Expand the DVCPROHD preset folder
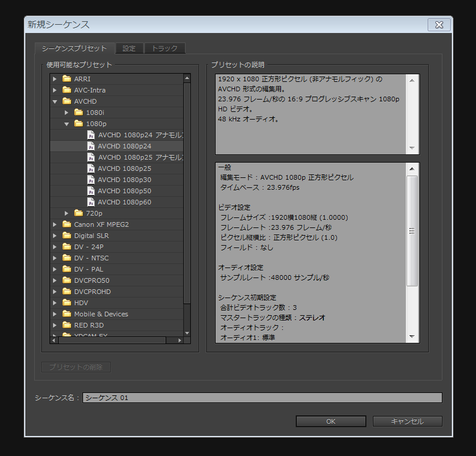The width and height of the screenshot is (476, 456). (55, 292)
